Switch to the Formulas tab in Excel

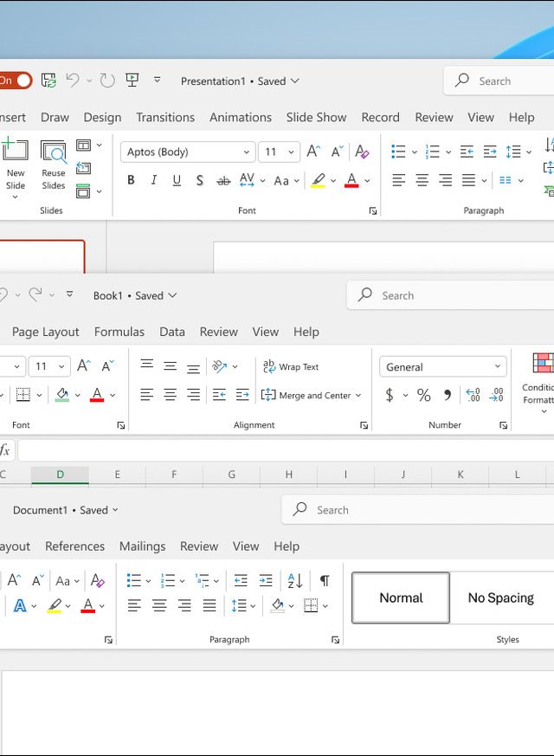pyautogui.click(x=119, y=332)
